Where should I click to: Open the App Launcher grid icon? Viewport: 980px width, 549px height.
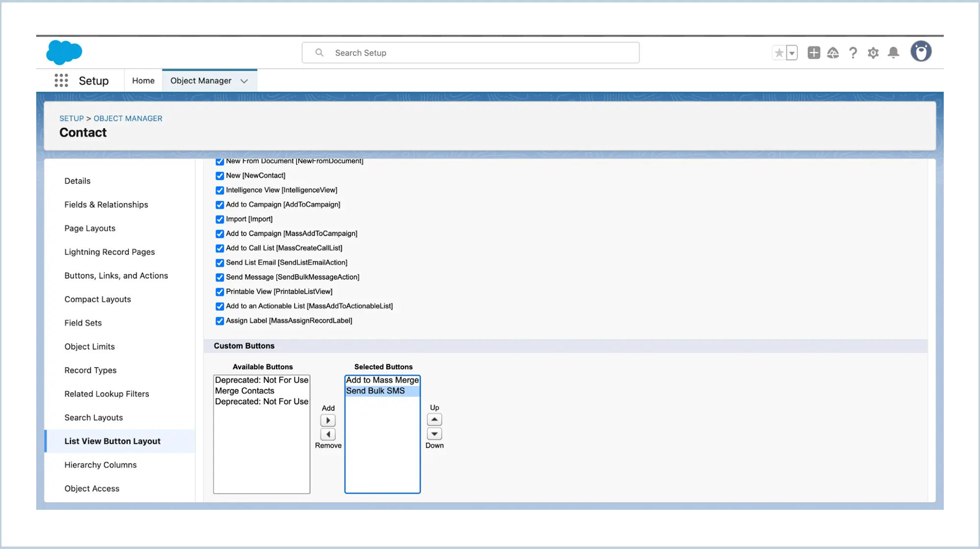61,80
